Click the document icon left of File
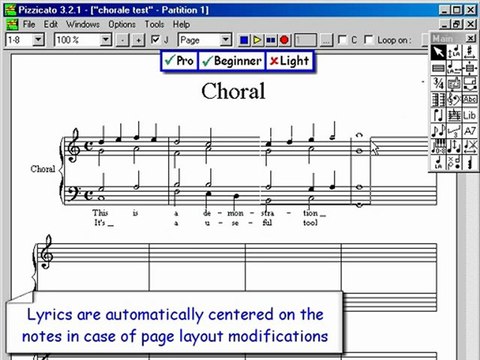The width and height of the screenshot is (480, 360). [12, 24]
